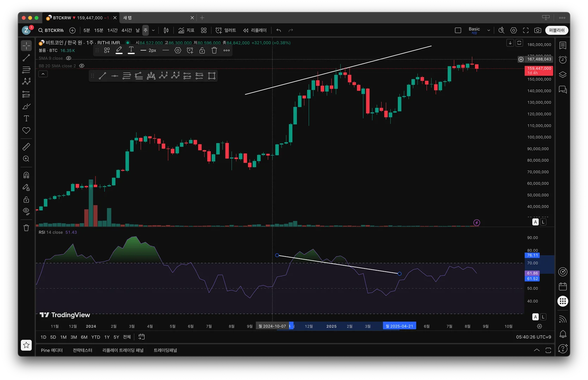Image resolution: width=588 pixels, height=380 pixels.
Task: Toggle stay in drawing mode pencil-lock
Action: coord(26,188)
